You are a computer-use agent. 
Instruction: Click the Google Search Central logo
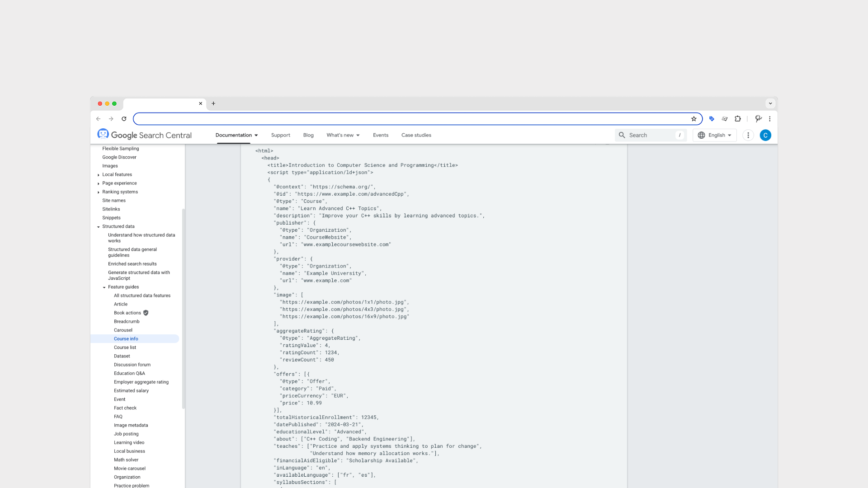pyautogui.click(x=145, y=135)
